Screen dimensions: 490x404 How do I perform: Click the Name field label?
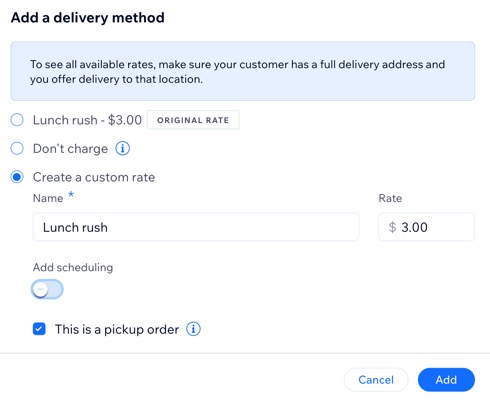(48, 198)
